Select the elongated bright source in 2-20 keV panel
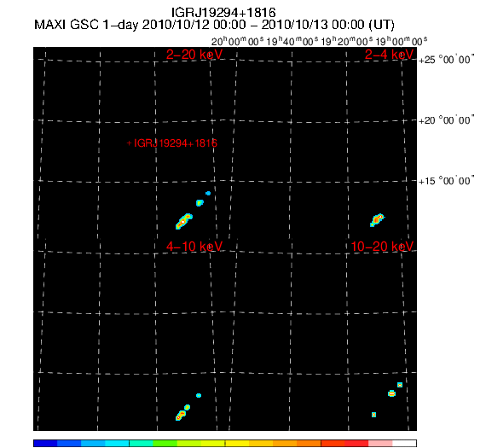Image resolution: width=486 pixels, height=448 pixels. point(184,221)
